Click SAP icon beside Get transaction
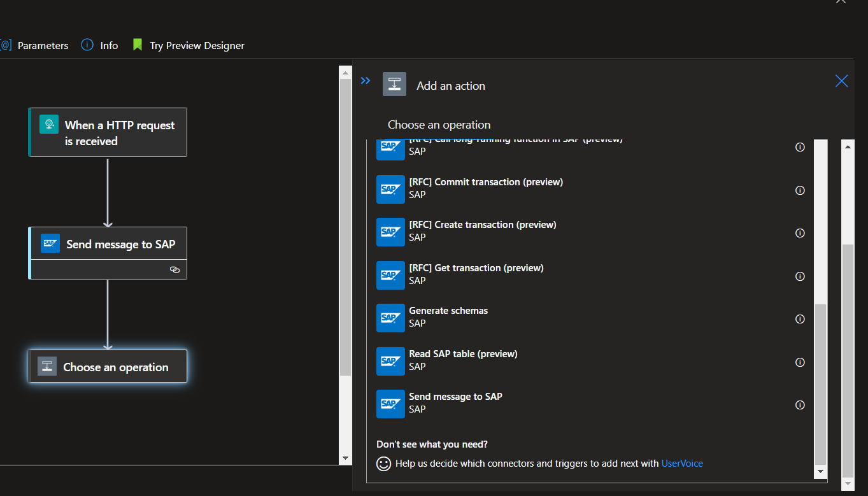 [x=390, y=275]
